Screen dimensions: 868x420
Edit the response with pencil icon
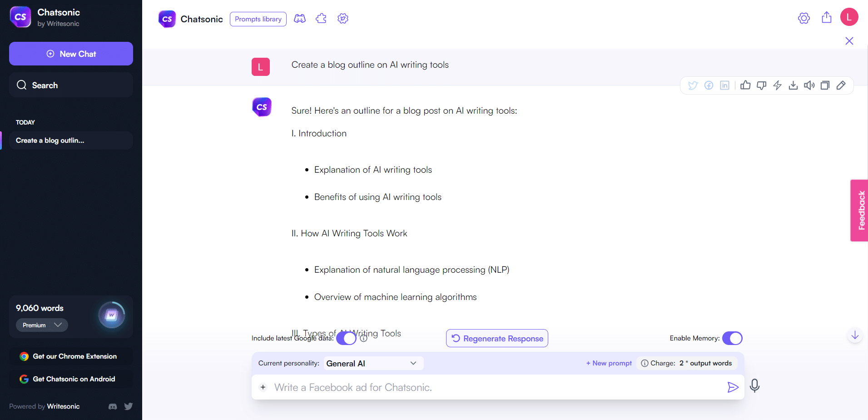[x=841, y=85]
